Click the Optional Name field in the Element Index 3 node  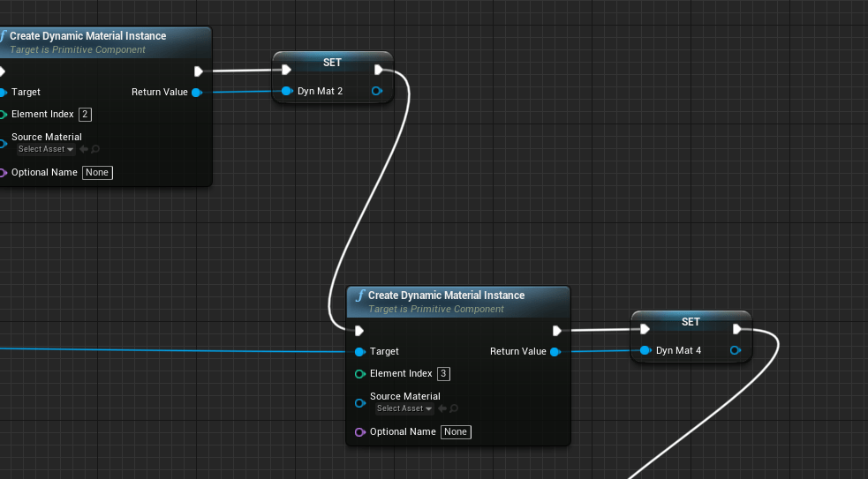click(456, 431)
